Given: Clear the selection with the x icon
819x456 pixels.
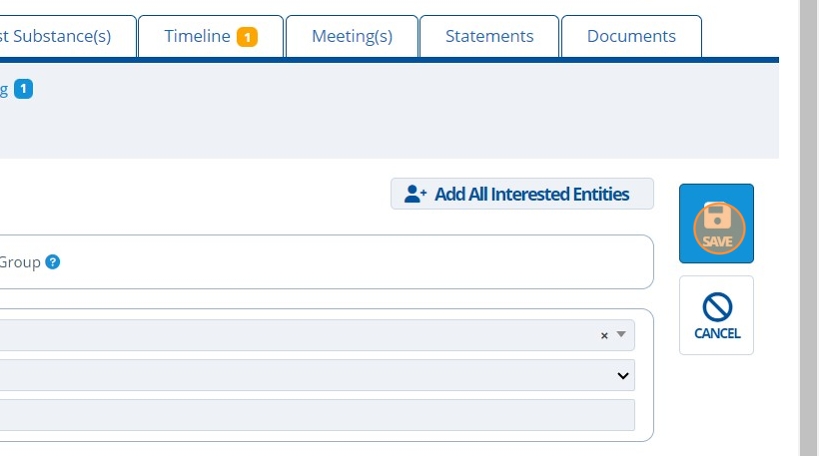Looking at the screenshot, I should (604, 336).
